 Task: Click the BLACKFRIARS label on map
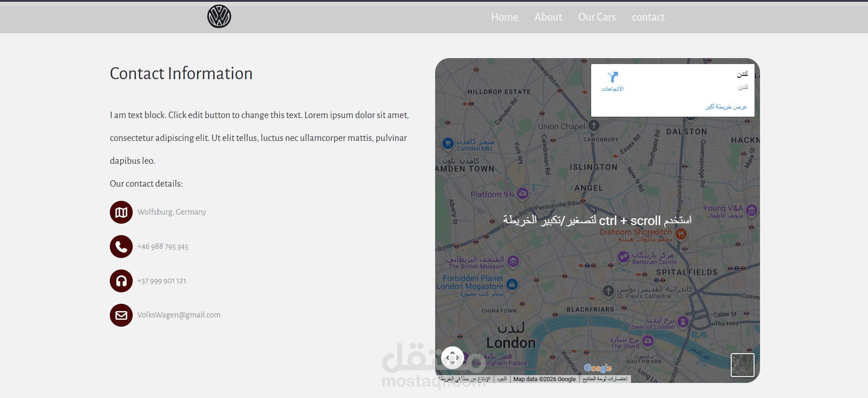pos(590,310)
